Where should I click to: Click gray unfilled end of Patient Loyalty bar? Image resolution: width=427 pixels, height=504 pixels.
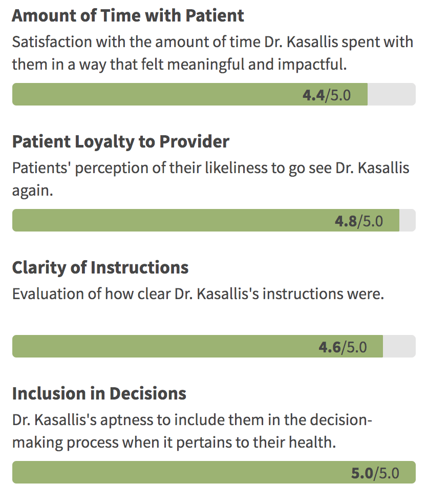click(x=407, y=221)
